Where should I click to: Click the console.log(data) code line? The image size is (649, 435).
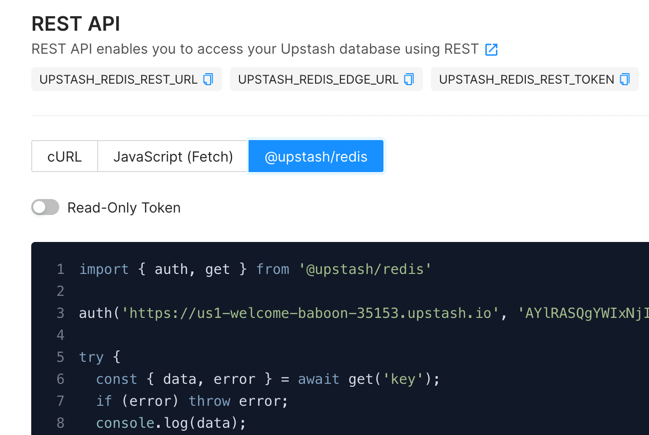[171, 423]
